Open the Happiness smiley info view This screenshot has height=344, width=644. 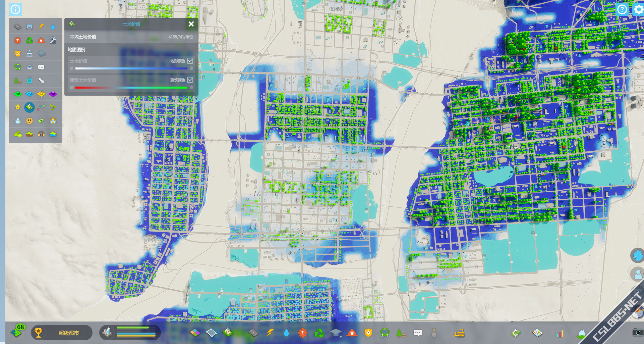tap(30, 121)
